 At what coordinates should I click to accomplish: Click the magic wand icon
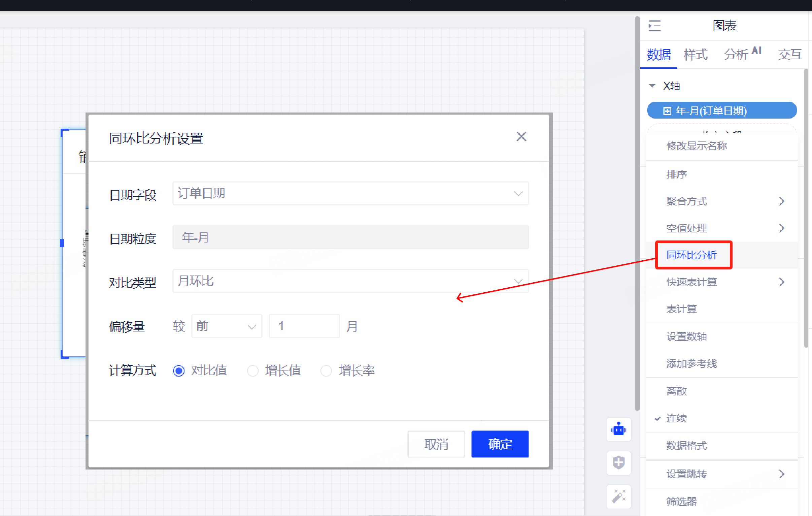618,496
